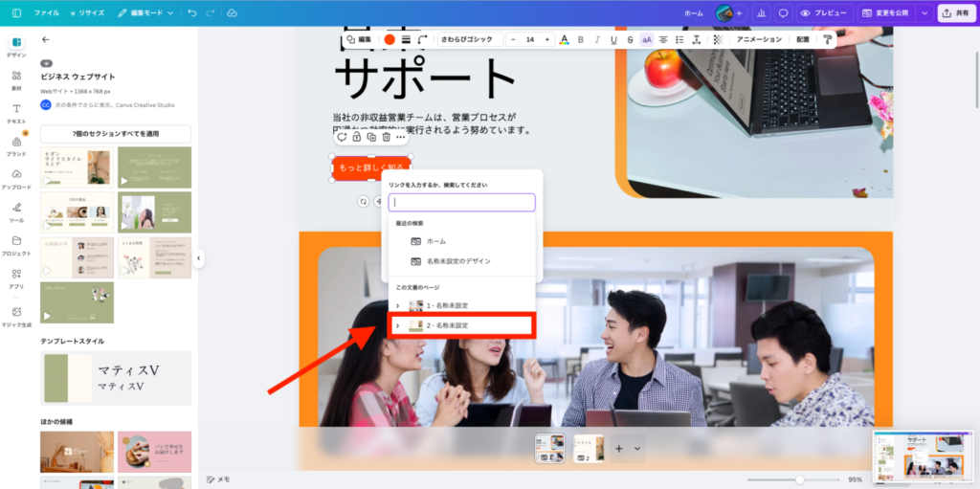Click the 共有 share button

(x=957, y=13)
